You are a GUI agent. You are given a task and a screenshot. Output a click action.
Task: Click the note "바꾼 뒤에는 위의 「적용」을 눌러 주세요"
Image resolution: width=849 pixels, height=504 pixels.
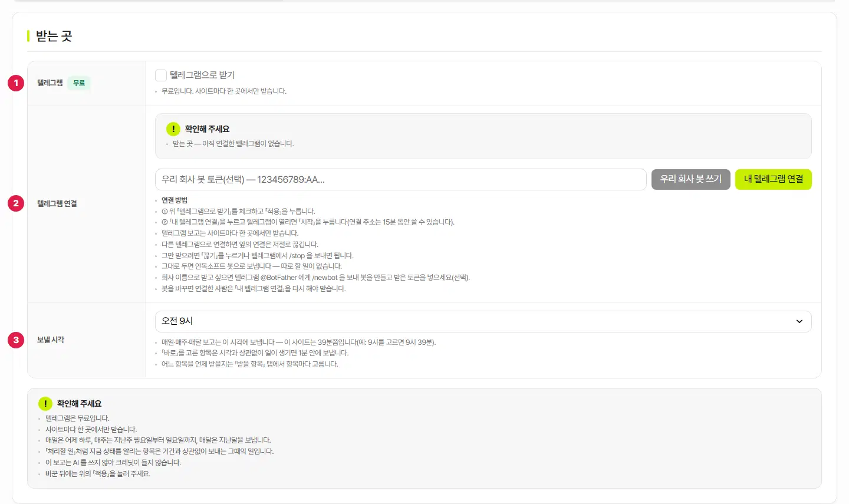pyautogui.click(x=98, y=474)
